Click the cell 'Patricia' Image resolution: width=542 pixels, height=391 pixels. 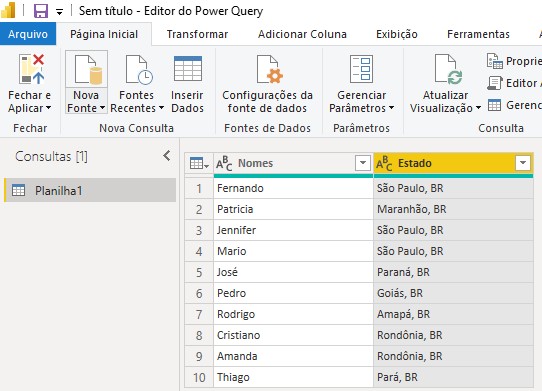click(x=293, y=210)
